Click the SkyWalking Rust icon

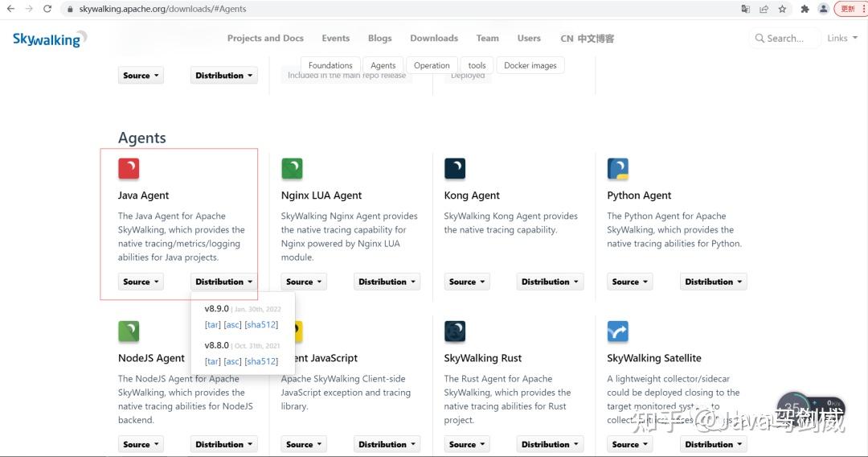pos(455,331)
